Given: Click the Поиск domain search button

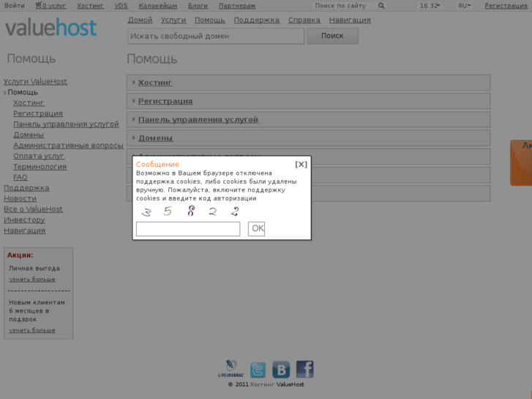Looking at the screenshot, I should point(332,36).
